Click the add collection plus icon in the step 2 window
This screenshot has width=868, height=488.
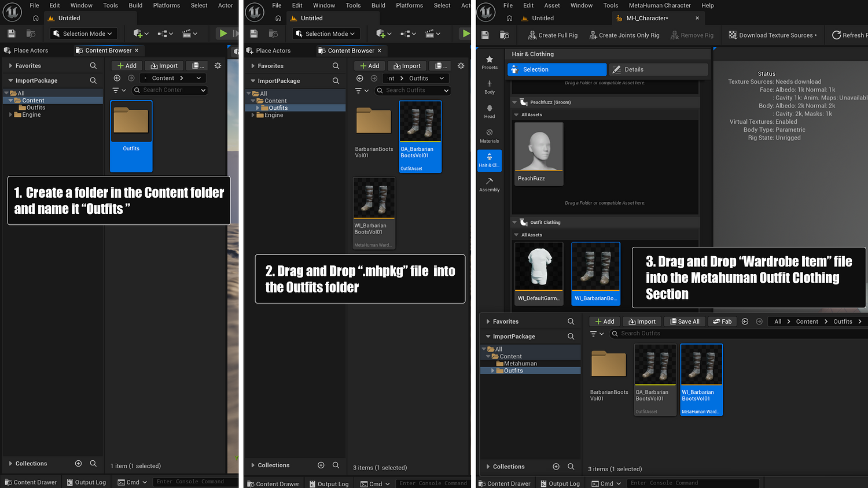(321, 465)
